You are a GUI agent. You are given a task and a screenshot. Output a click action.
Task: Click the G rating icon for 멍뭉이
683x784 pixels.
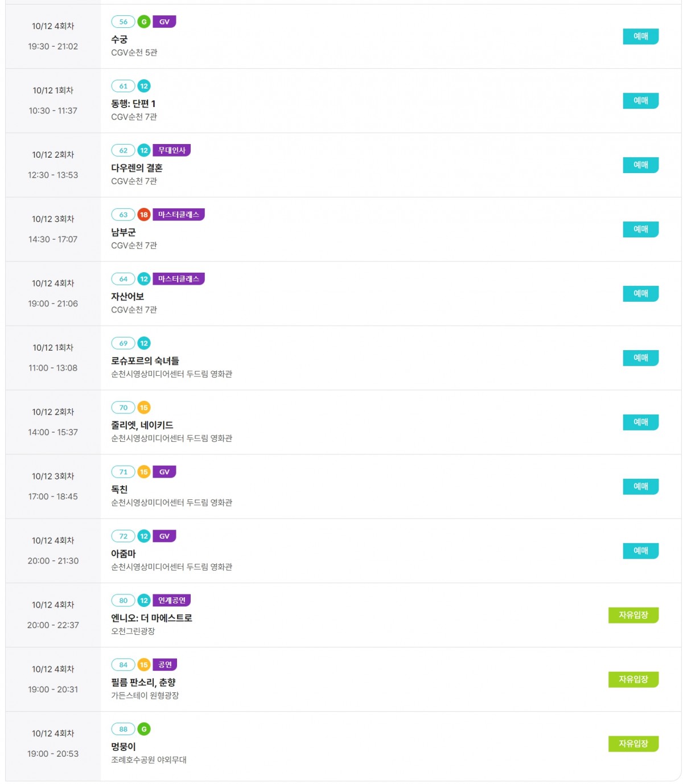[x=144, y=729]
